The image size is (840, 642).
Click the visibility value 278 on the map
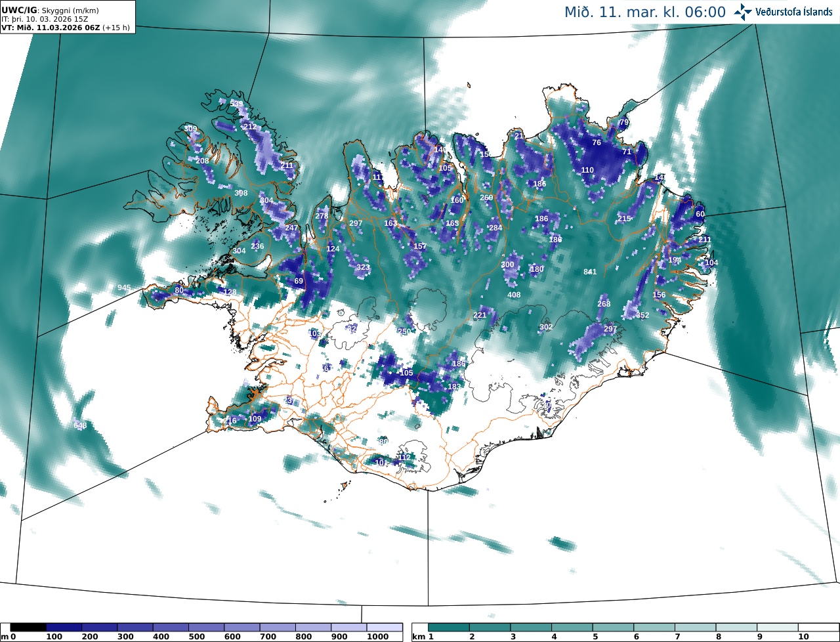322,216
